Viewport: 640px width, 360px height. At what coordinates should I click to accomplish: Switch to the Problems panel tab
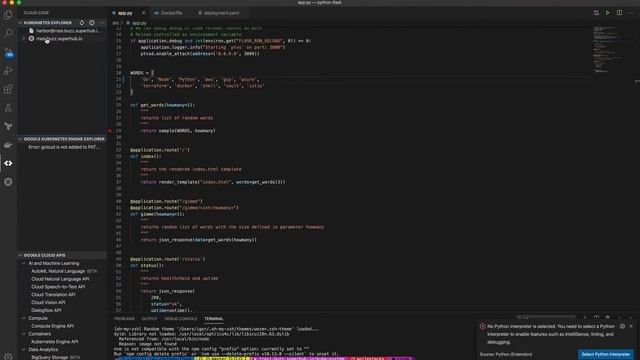click(124, 319)
